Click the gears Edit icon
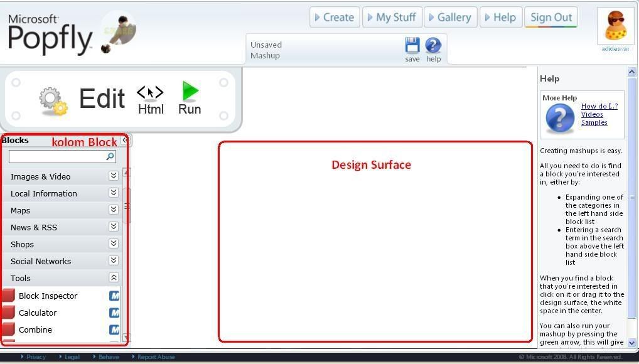This screenshot has height=364, width=639. [53, 100]
